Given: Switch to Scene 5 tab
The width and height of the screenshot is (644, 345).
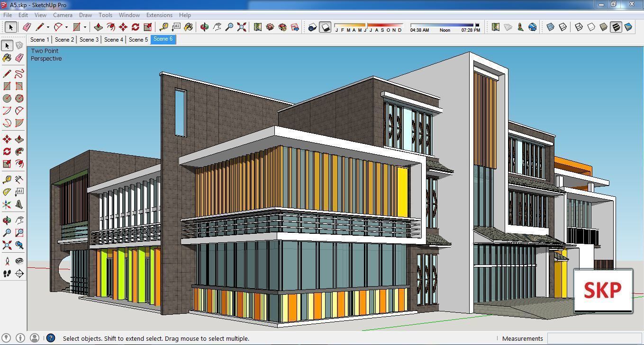Looking at the screenshot, I should click(x=138, y=40).
